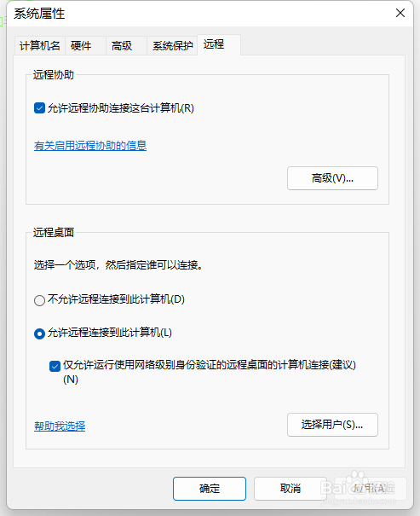Open the 硬件 tab
Image resolution: width=420 pixels, height=516 pixels.
tap(81, 45)
